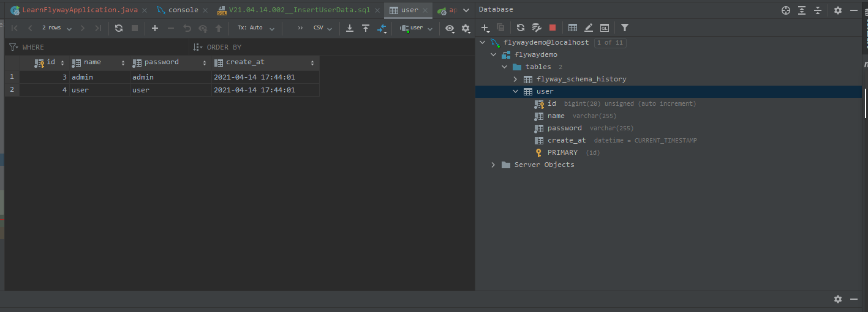Click the Select opened file target icon
The height and width of the screenshot is (312, 868).
point(786,10)
